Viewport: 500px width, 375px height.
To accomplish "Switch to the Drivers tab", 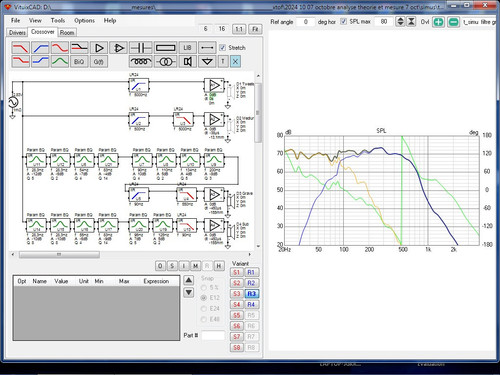I will 17,32.
